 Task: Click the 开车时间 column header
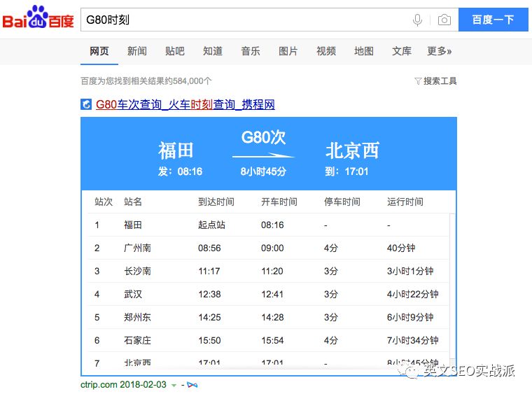[x=279, y=202]
